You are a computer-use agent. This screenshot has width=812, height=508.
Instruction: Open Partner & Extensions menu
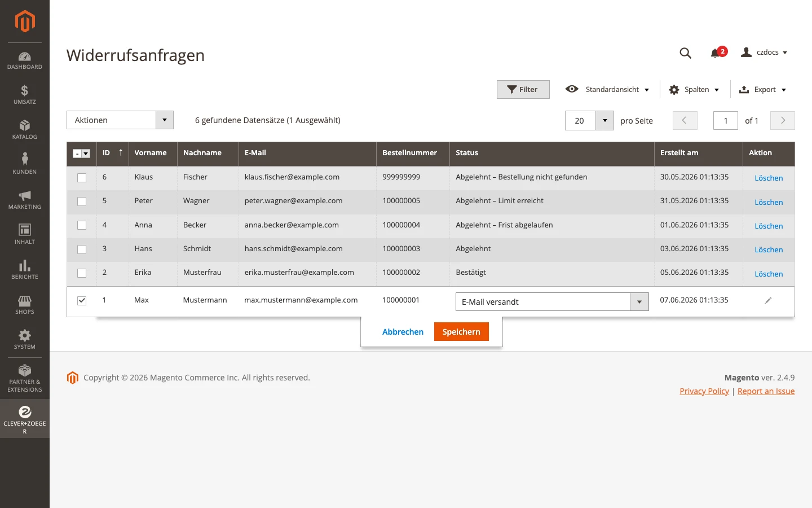tap(25, 379)
